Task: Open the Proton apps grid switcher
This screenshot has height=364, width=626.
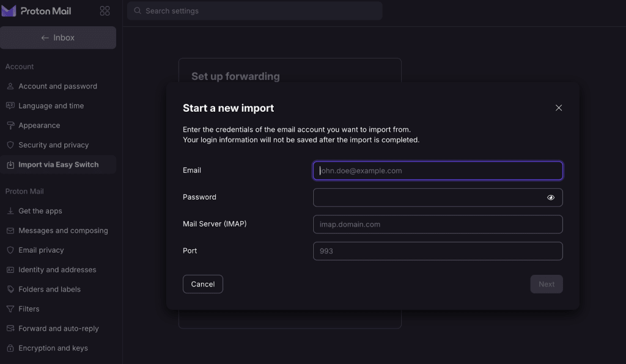Action: [x=105, y=11]
